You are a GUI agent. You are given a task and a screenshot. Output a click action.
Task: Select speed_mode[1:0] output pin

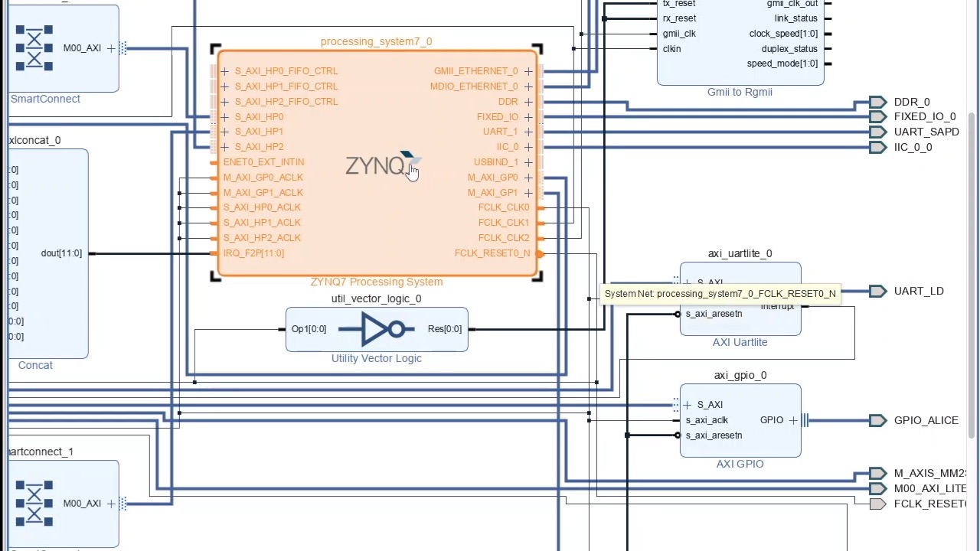(782, 64)
